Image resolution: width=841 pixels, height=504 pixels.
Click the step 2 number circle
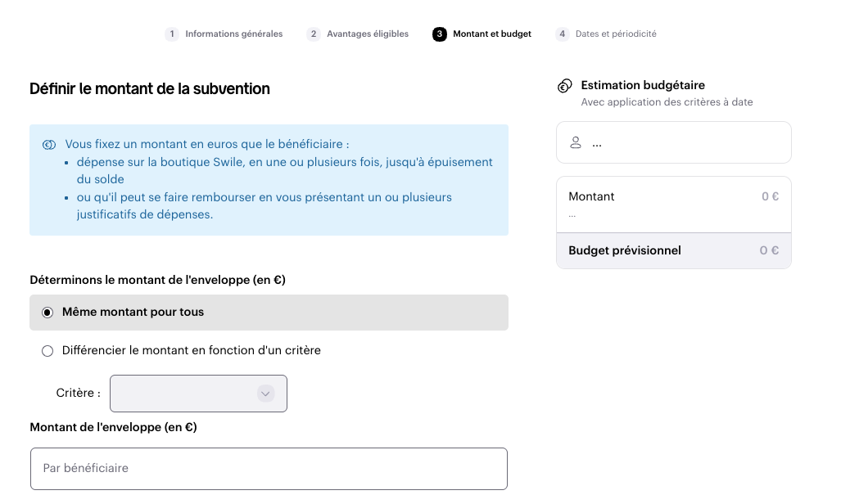[x=314, y=34]
